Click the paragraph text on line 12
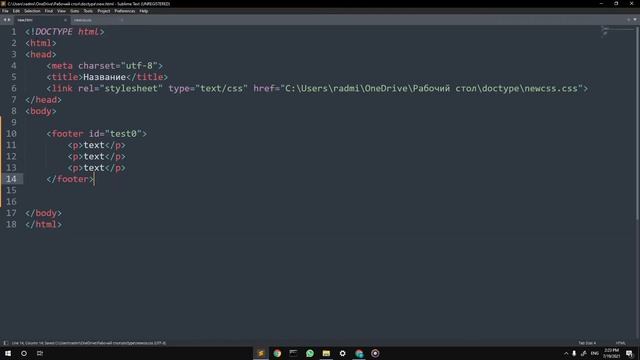The height and width of the screenshot is (360, 640). pos(94,157)
